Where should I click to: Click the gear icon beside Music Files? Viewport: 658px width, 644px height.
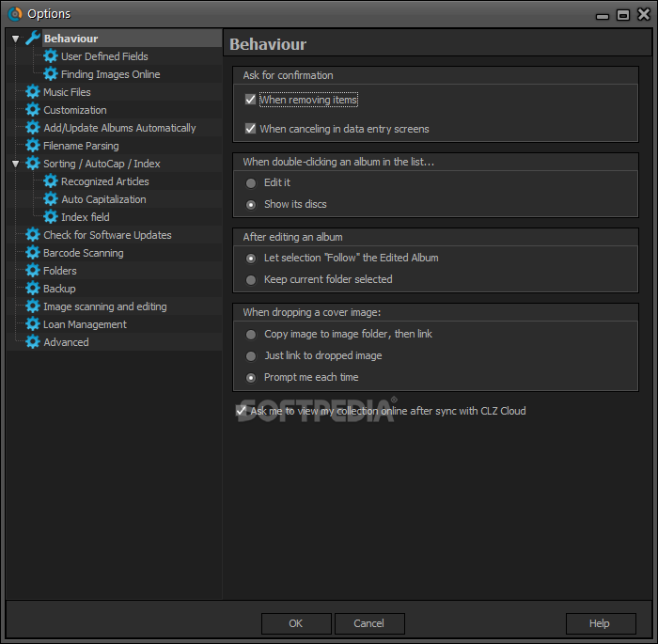click(33, 92)
